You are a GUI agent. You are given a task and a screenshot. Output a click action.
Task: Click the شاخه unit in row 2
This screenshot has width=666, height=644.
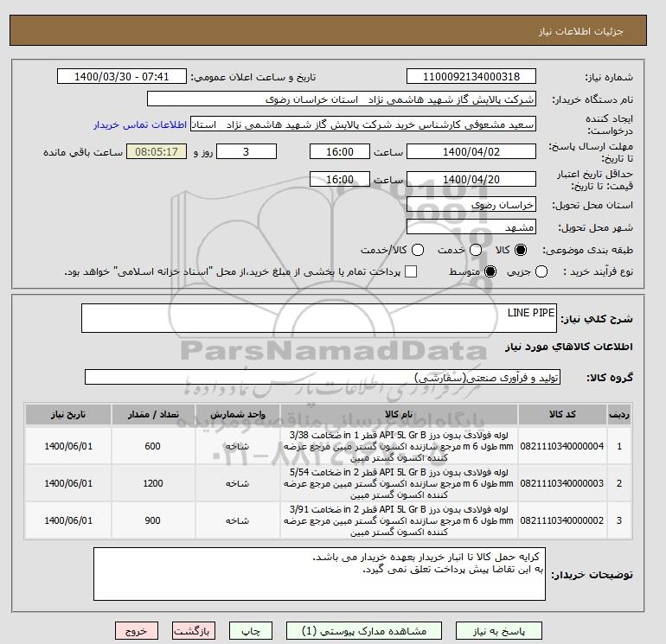[x=238, y=483]
